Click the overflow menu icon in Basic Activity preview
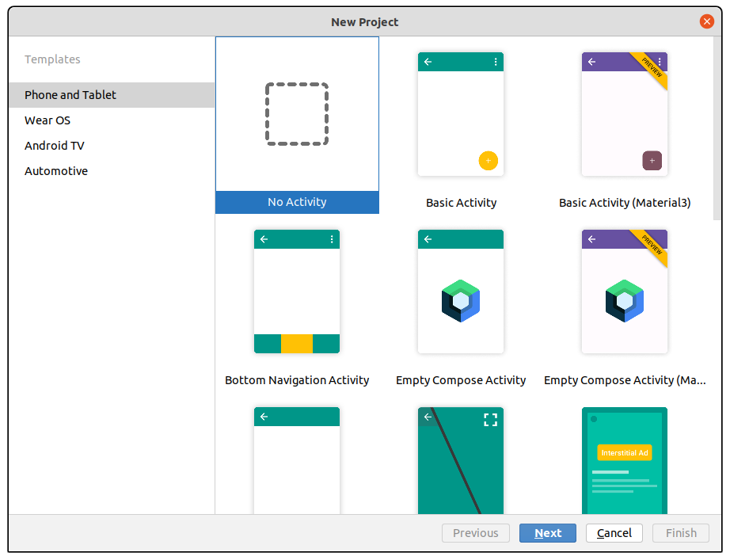 [x=495, y=61]
